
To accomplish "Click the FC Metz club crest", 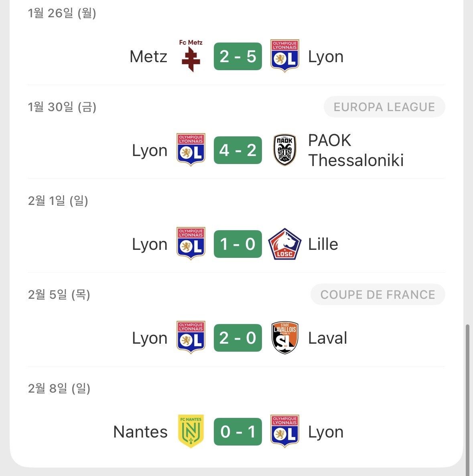I will [x=191, y=56].
